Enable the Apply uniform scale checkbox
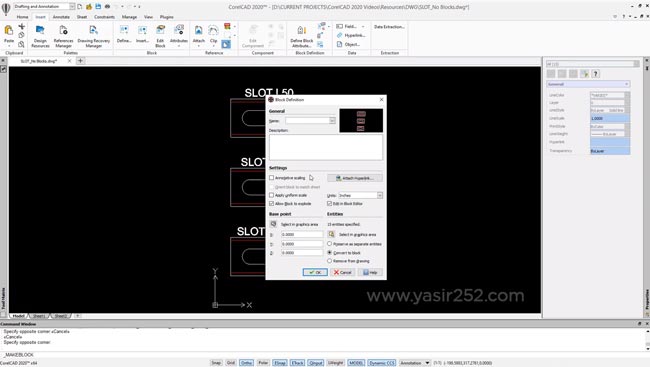 pos(272,195)
